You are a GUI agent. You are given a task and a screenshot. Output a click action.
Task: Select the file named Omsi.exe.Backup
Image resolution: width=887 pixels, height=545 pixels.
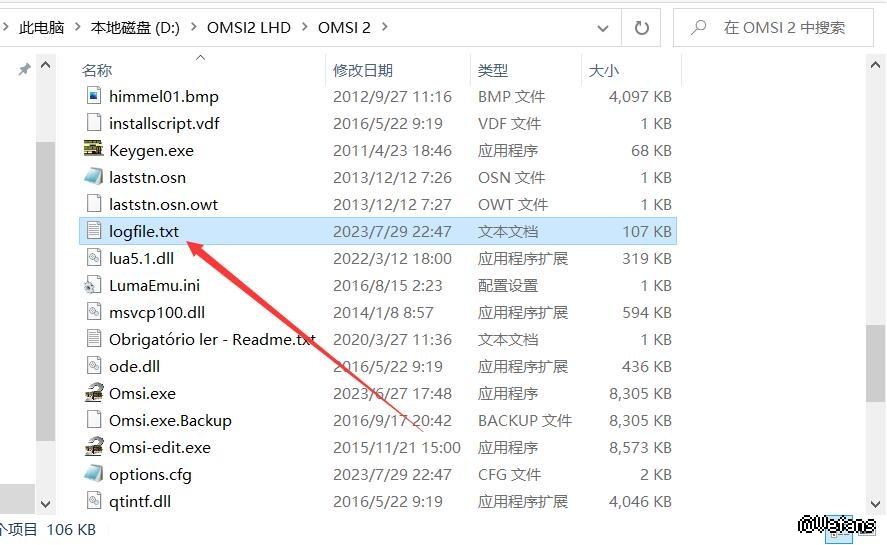click(170, 420)
